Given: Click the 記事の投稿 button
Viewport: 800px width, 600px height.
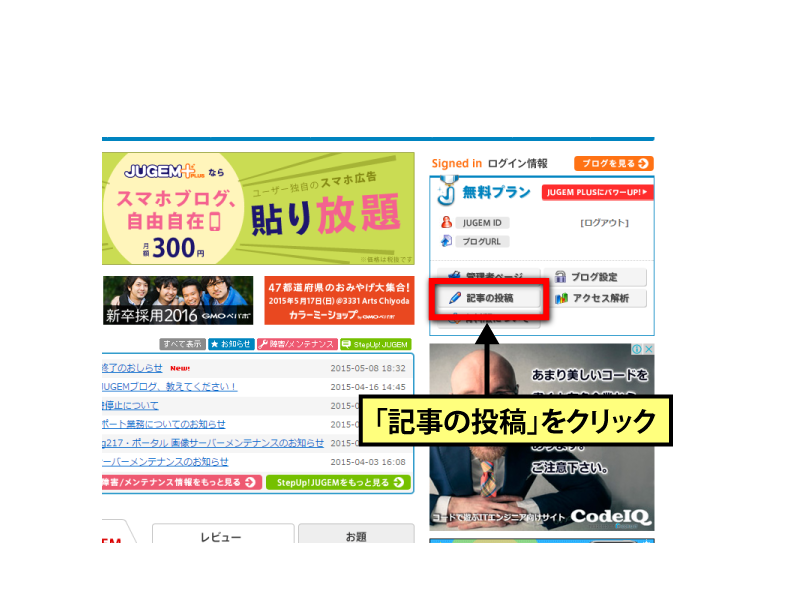Looking at the screenshot, I should (x=488, y=298).
